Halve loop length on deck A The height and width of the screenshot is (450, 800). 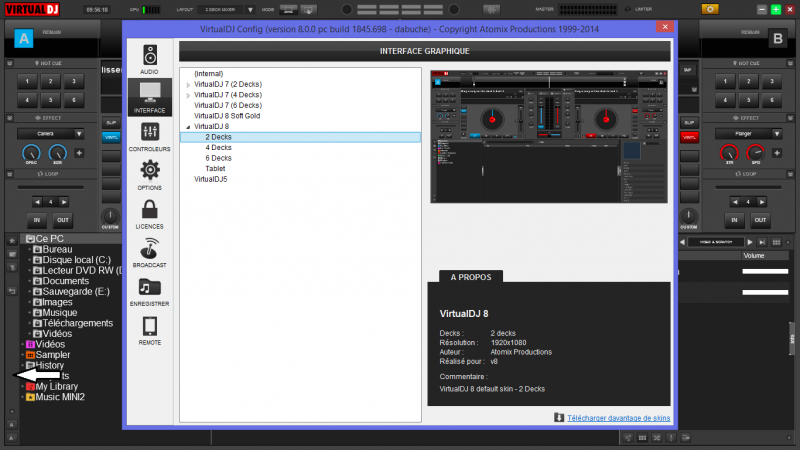(x=37, y=202)
